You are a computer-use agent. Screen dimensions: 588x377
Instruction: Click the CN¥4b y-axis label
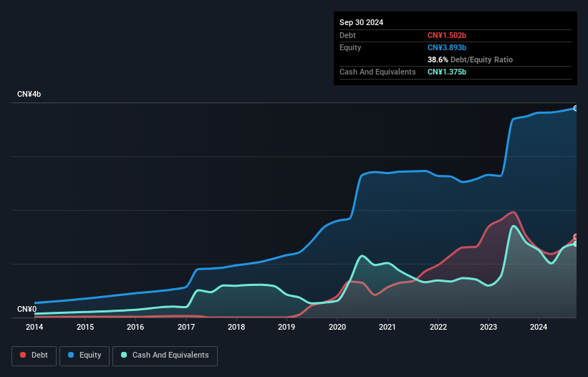29,94
